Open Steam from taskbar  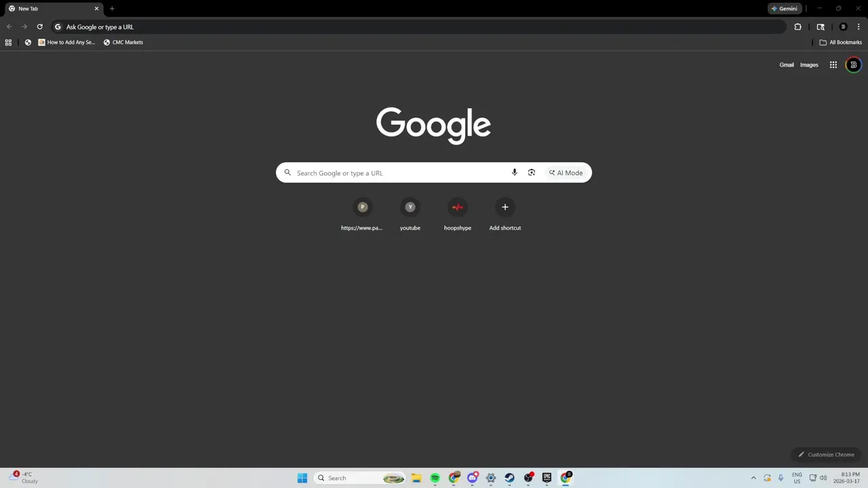509,478
